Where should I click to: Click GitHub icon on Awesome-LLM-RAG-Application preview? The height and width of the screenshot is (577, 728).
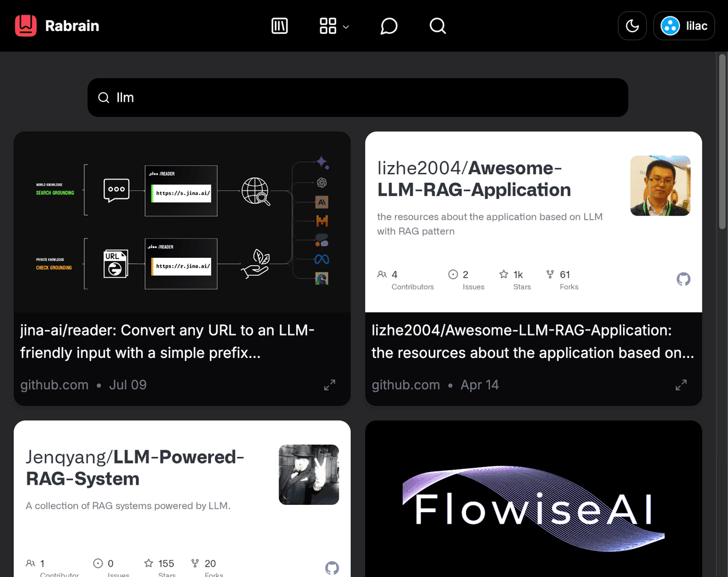pyautogui.click(x=683, y=279)
